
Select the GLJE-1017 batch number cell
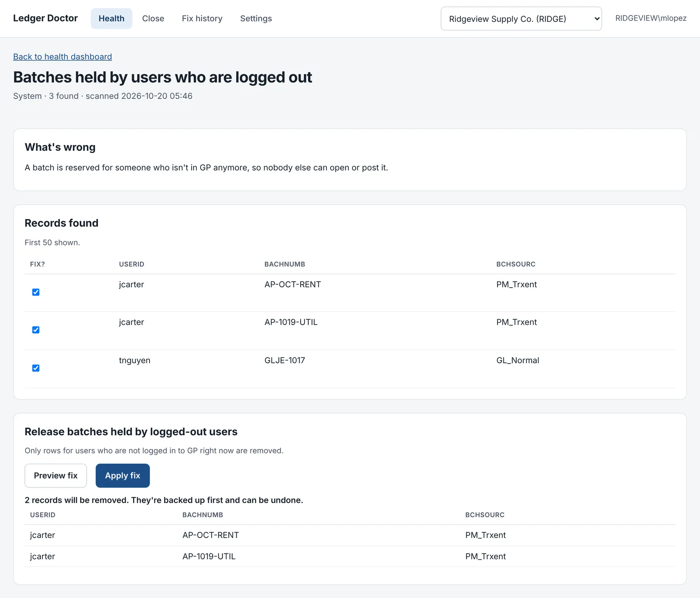coord(285,360)
